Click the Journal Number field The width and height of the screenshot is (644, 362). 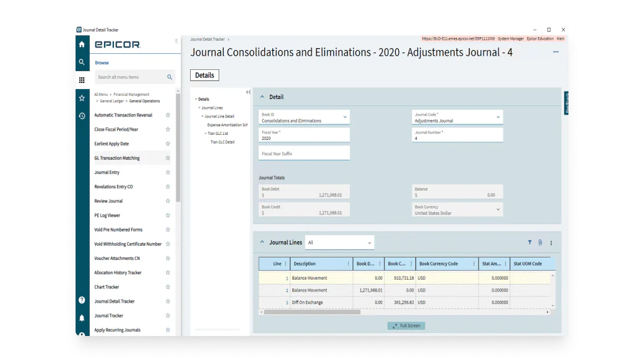point(457,135)
